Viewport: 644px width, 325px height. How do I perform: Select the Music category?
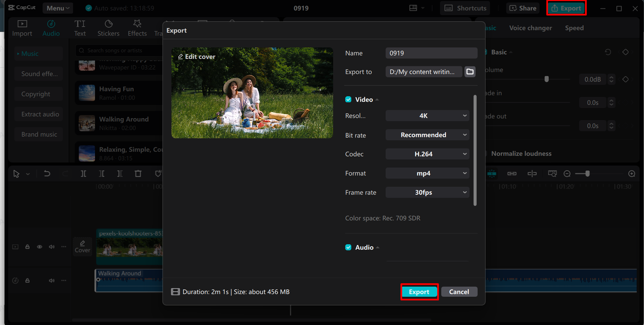point(39,53)
